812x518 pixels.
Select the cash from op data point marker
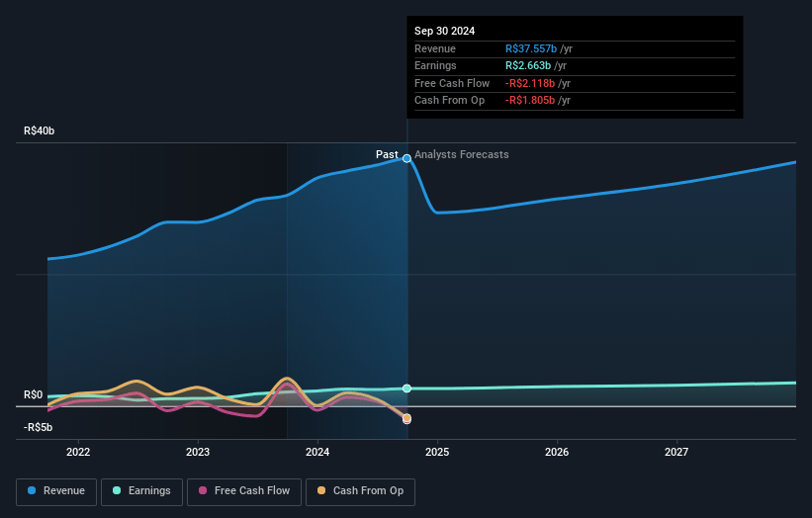coord(407,418)
